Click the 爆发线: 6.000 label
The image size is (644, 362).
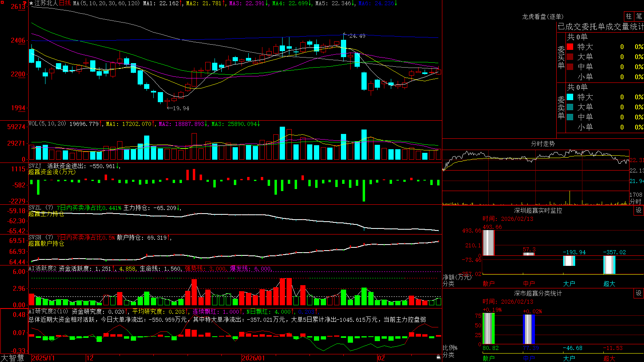tap(251, 269)
